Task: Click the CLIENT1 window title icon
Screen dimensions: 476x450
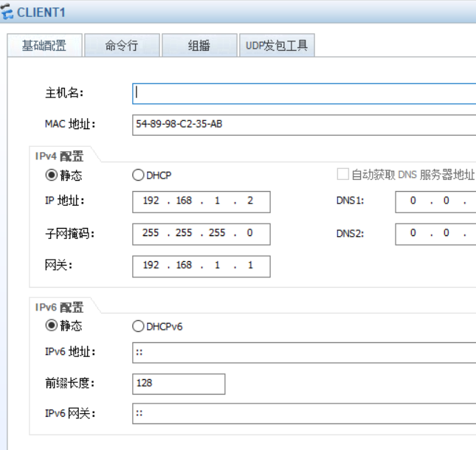Action: pyautogui.click(x=7, y=12)
